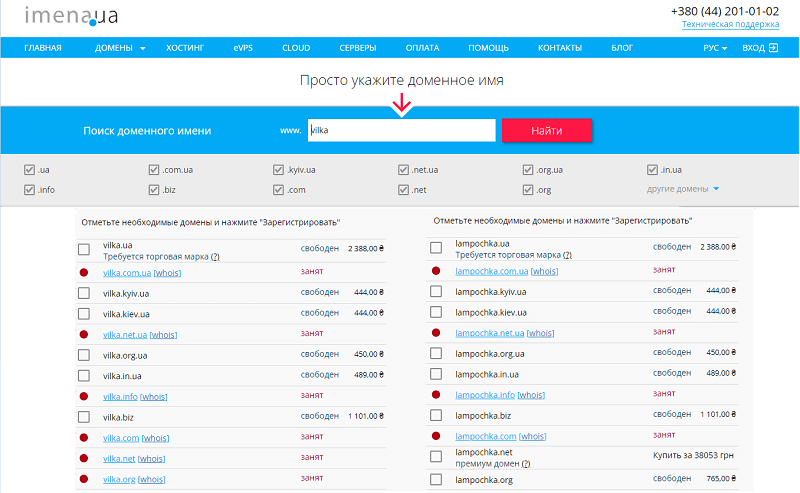
Task: Select the vilka.org.ua checkbox
Action: (x=84, y=355)
